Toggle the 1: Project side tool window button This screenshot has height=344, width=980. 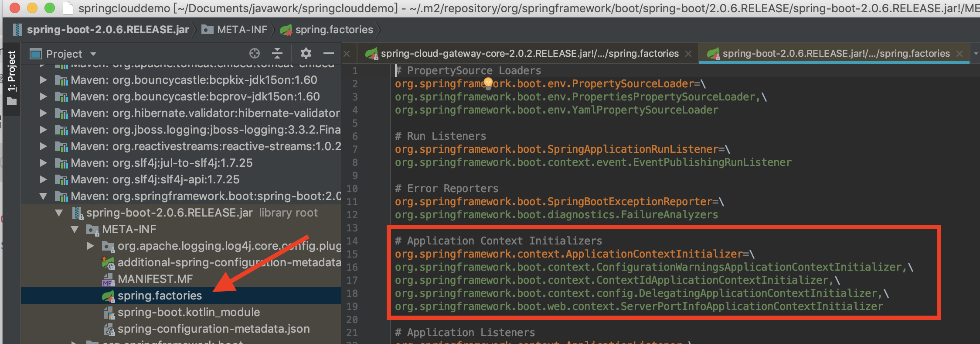11,78
